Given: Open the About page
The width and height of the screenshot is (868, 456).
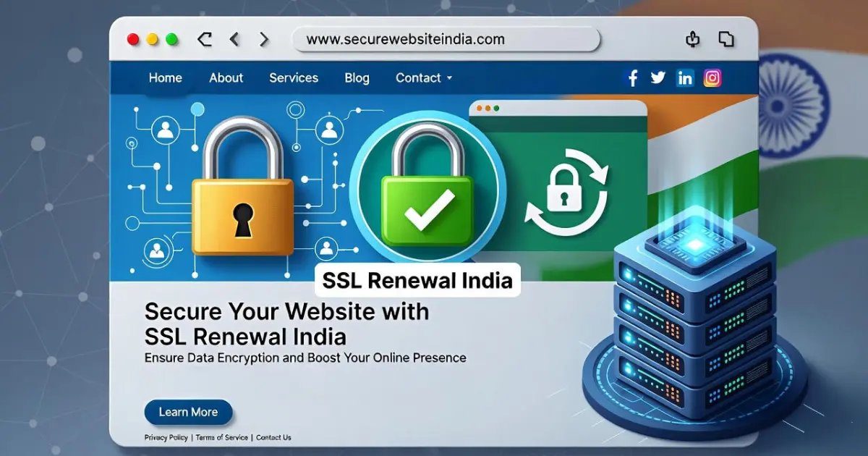Looking at the screenshot, I should coord(226,77).
